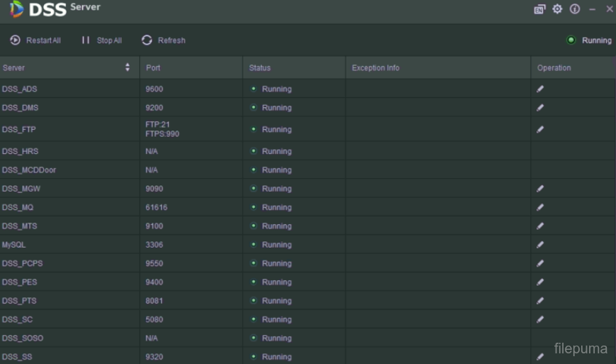This screenshot has width=616, height=364.
Task: Sort the list using Server column arrows
Action: pyautogui.click(x=128, y=67)
